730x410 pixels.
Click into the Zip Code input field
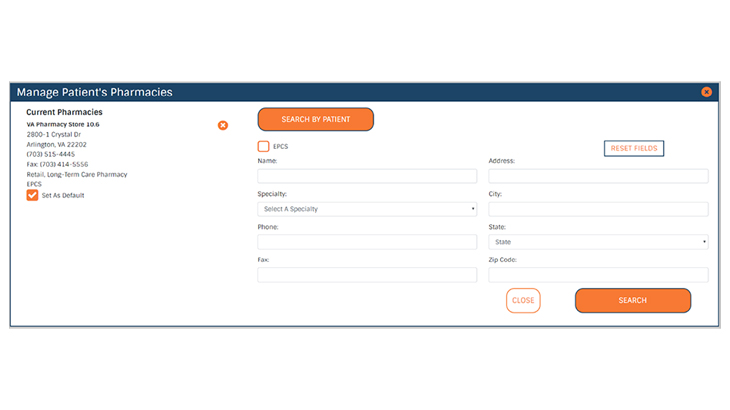click(x=598, y=275)
